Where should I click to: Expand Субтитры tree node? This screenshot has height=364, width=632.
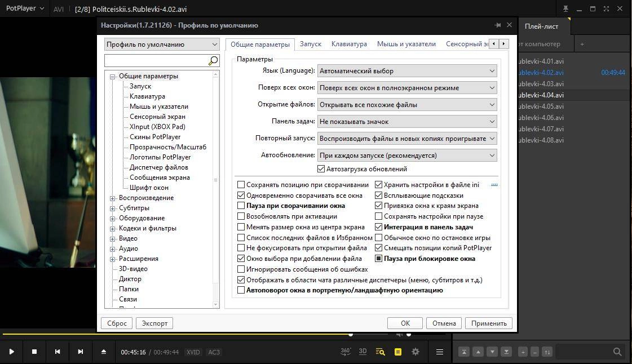112,208
